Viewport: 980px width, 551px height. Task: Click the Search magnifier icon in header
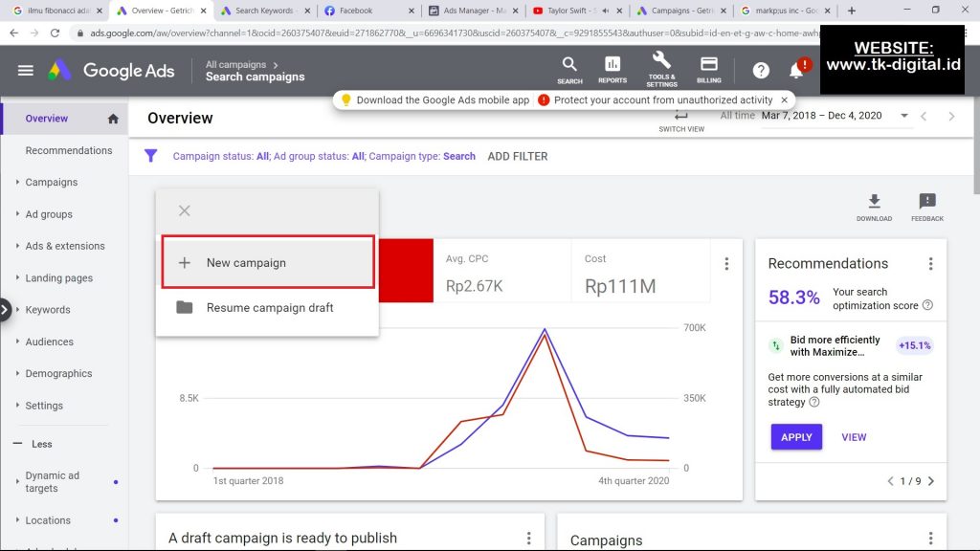569,65
